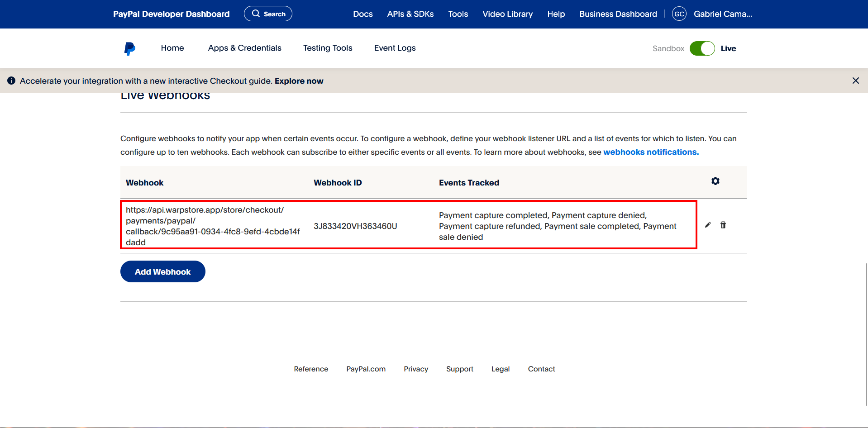Open the Search box in header
The image size is (868, 428).
pos(268,14)
